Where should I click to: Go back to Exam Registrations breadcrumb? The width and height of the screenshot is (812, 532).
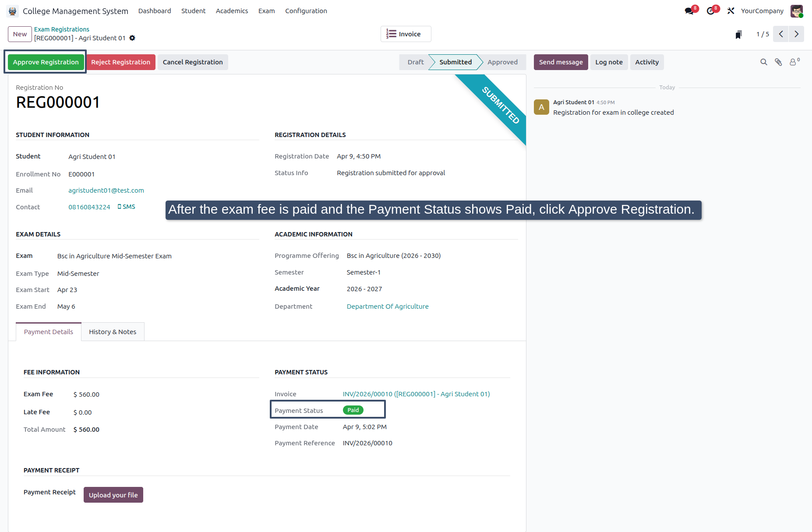[x=62, y=29]
